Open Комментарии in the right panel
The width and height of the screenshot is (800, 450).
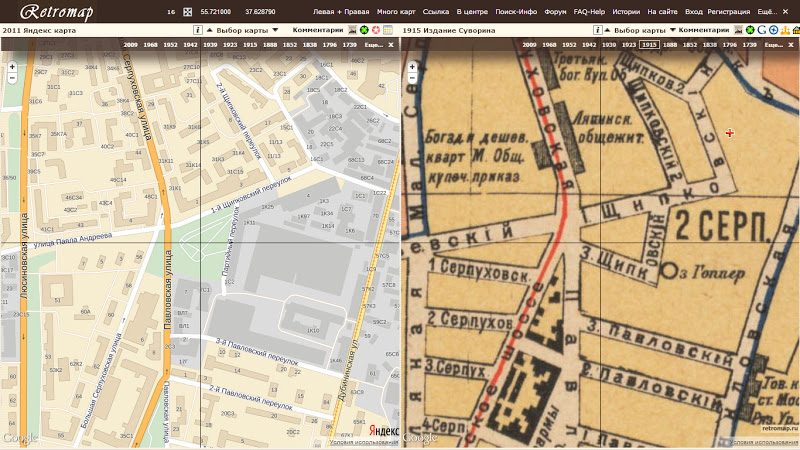pos(704,30)
